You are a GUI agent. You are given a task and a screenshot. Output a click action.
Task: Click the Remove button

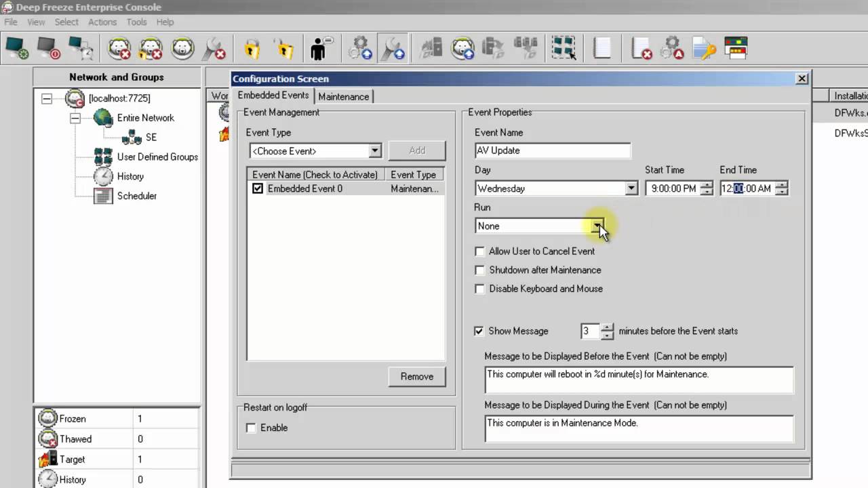[x=417, y=376]
